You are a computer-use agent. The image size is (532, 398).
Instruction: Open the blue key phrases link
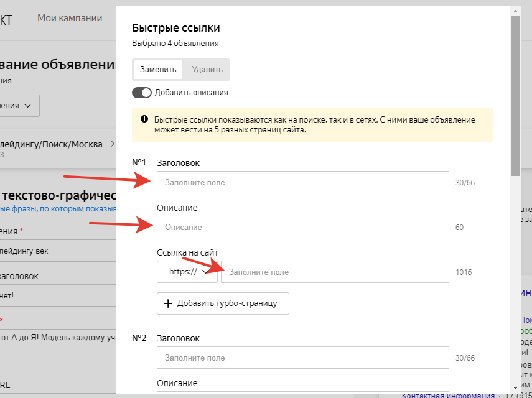click(x=58, y=210)
